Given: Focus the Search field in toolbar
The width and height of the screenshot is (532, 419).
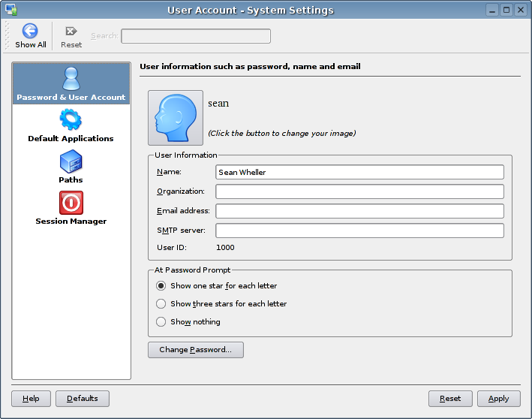Looking at the screenshot, I should click(196, 36).
